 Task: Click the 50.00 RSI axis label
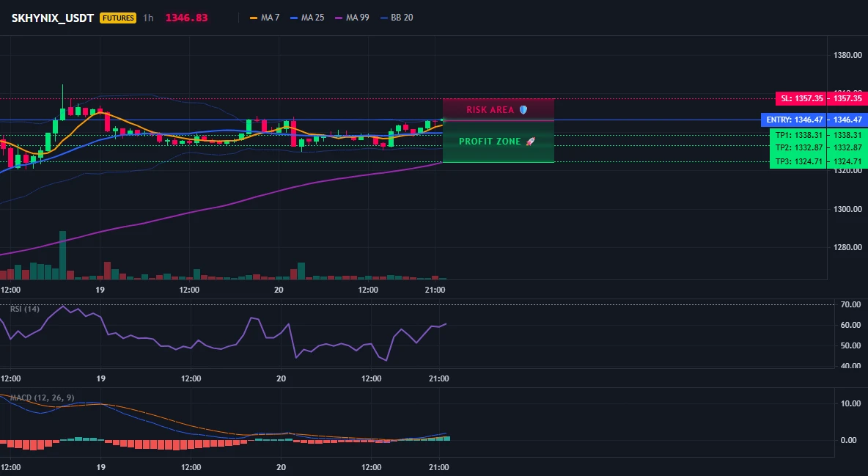click(x=850, y=345)
